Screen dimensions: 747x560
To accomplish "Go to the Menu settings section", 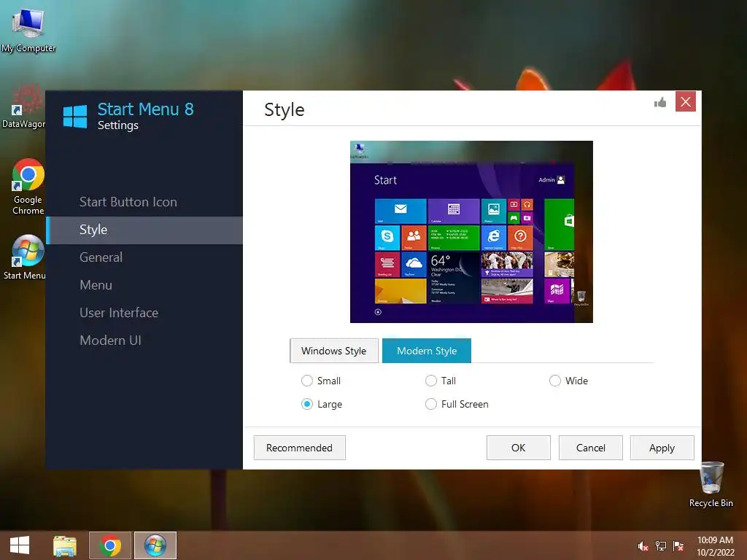I will pyautogui.click(x=96, y=285).
